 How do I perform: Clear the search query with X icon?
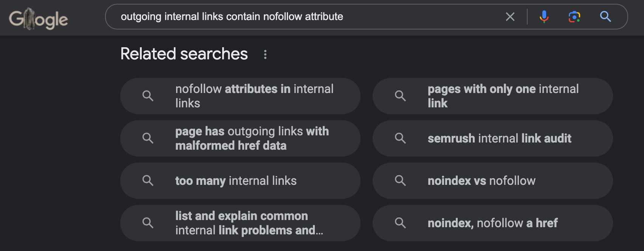[x=510, y=17]
